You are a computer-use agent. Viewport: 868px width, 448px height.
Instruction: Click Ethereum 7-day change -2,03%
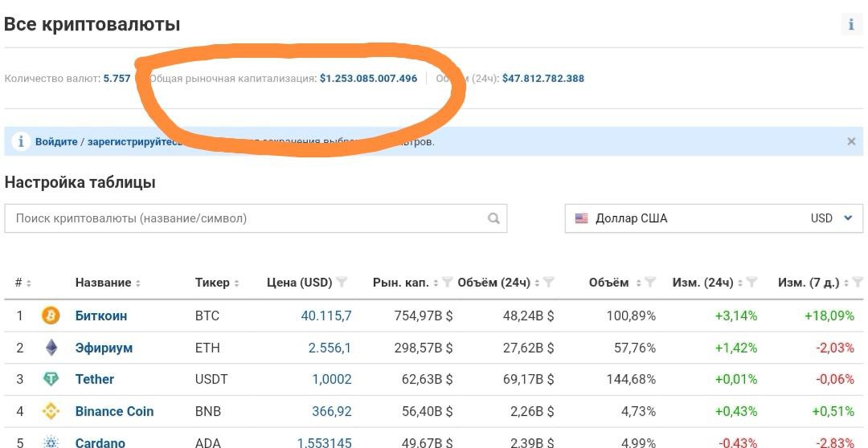pos(835,348)
